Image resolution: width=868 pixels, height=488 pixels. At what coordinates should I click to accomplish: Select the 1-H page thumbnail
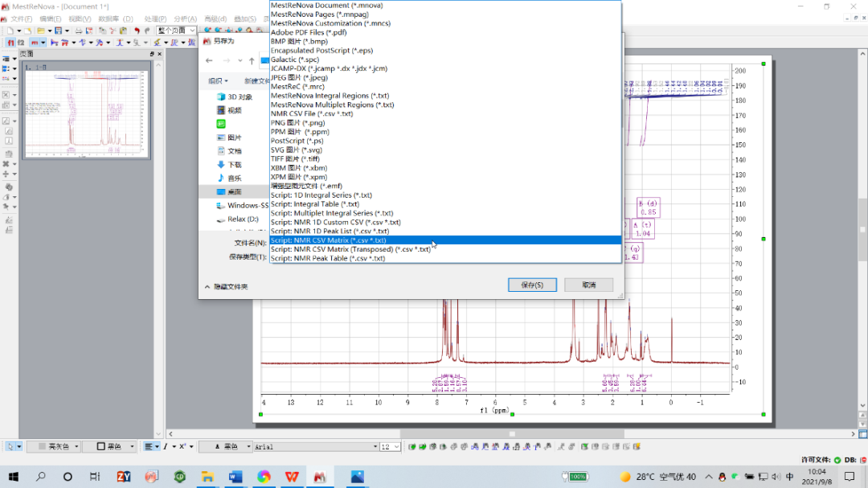(x=86, y=111)
